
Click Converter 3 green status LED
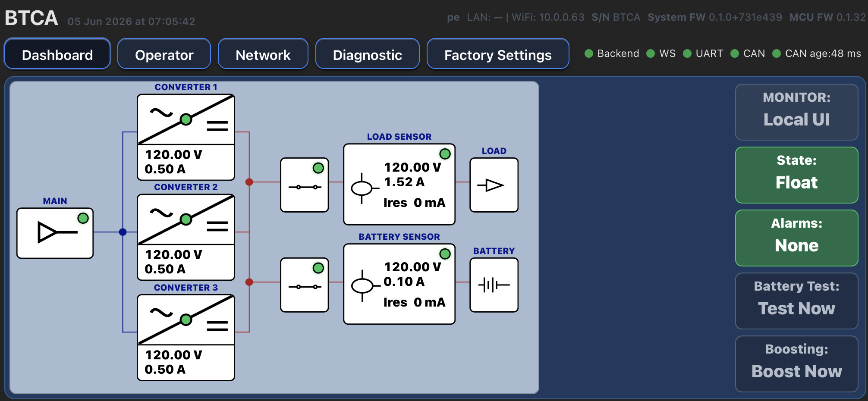[x=186, y=320]
